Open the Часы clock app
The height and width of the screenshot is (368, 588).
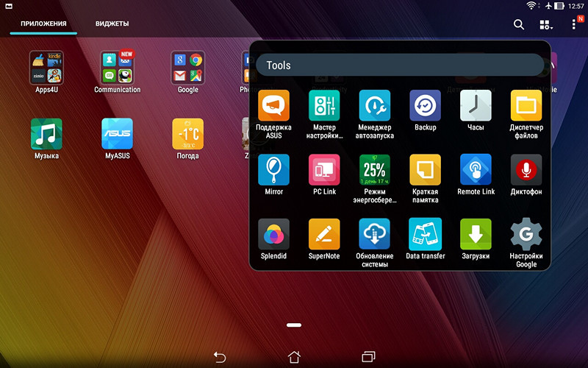coord(476,105)
